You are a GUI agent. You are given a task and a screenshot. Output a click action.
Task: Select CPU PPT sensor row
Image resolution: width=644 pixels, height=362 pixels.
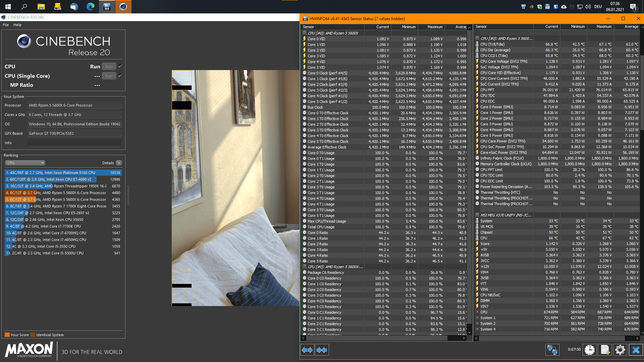(557, 90)
